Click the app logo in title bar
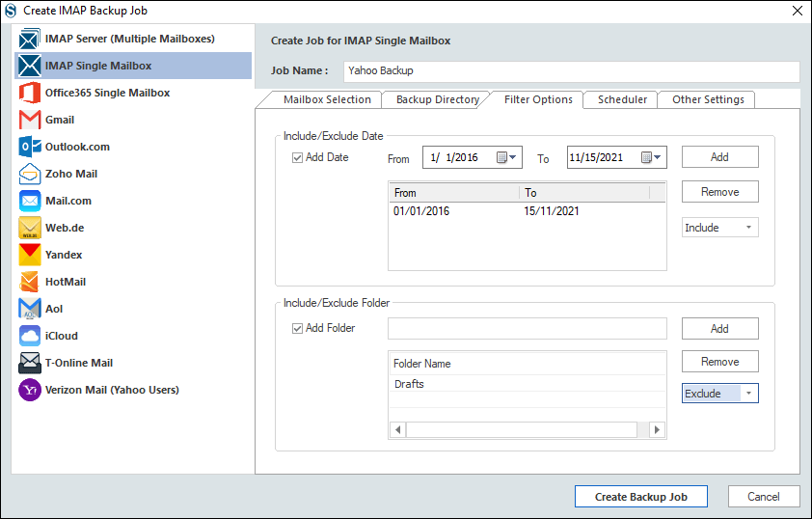This screenshot has height=519, width=812. click(11, 11)
